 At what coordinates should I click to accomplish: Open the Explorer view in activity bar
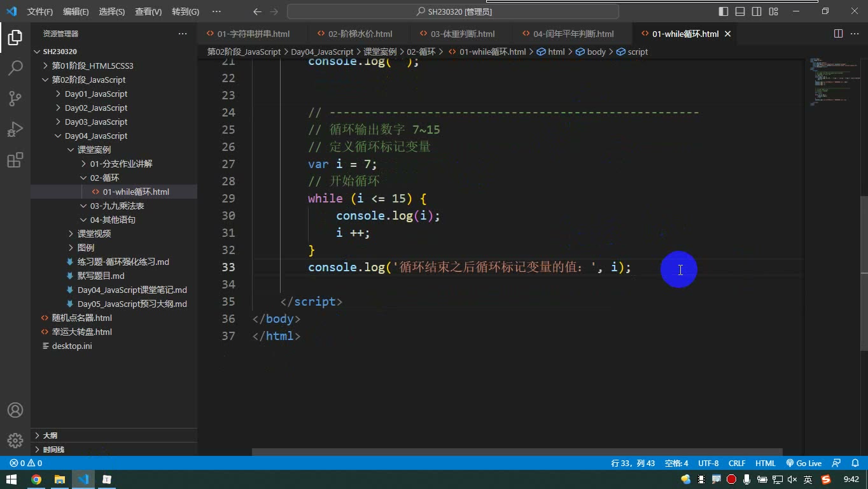15,37
